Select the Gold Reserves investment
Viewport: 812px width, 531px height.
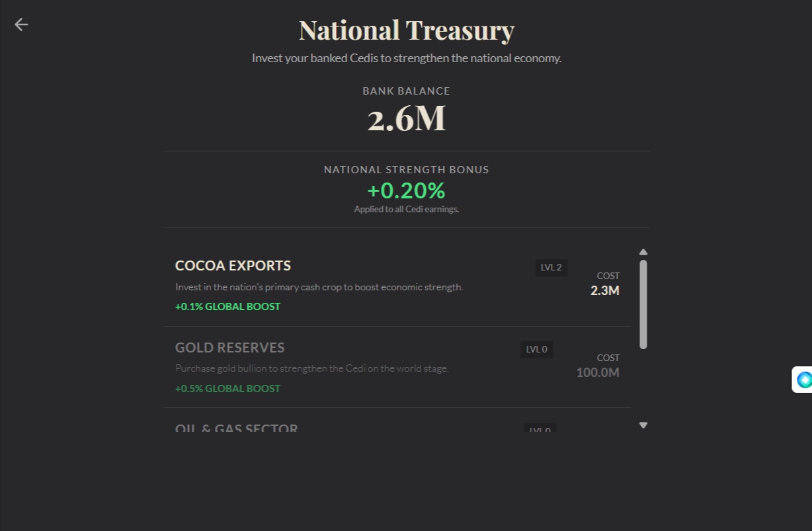pyautogui.click(x=397, y=367)
